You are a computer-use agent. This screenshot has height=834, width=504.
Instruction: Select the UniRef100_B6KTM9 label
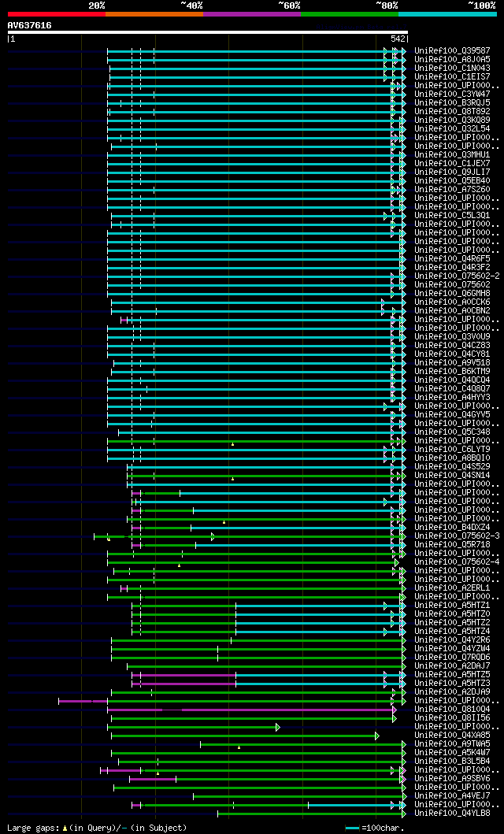click(x=453, y=371)
